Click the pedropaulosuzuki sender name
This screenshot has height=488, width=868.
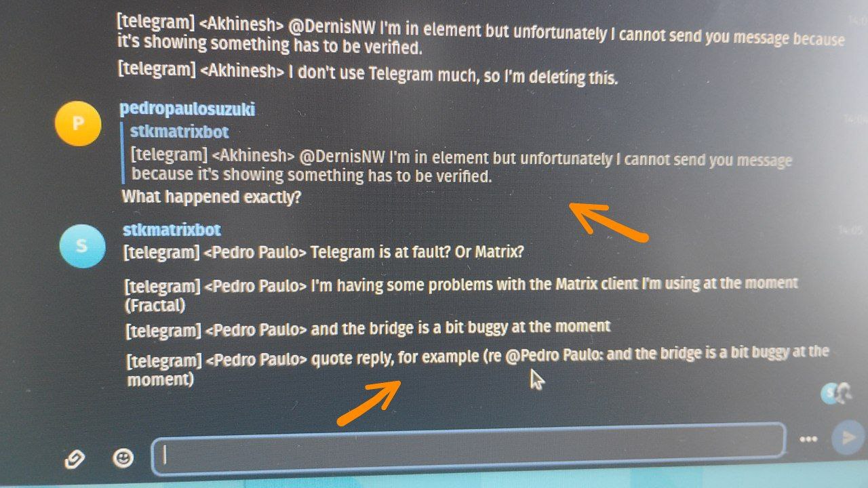(187, 109)
